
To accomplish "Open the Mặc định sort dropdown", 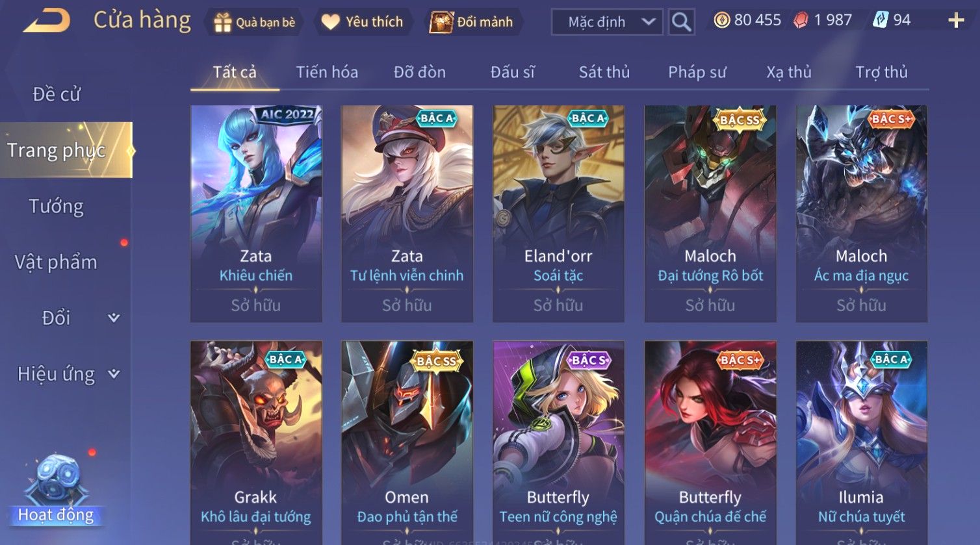I will (607, 22).
